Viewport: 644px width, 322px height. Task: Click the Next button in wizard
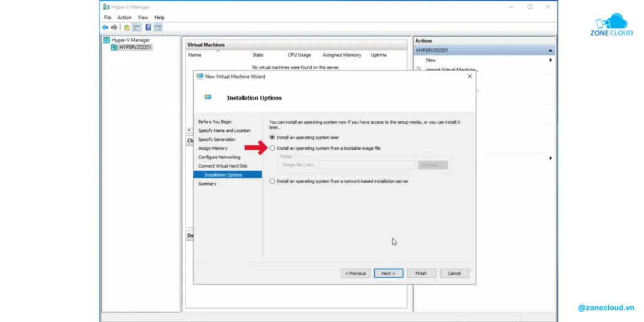pos(389,273)
